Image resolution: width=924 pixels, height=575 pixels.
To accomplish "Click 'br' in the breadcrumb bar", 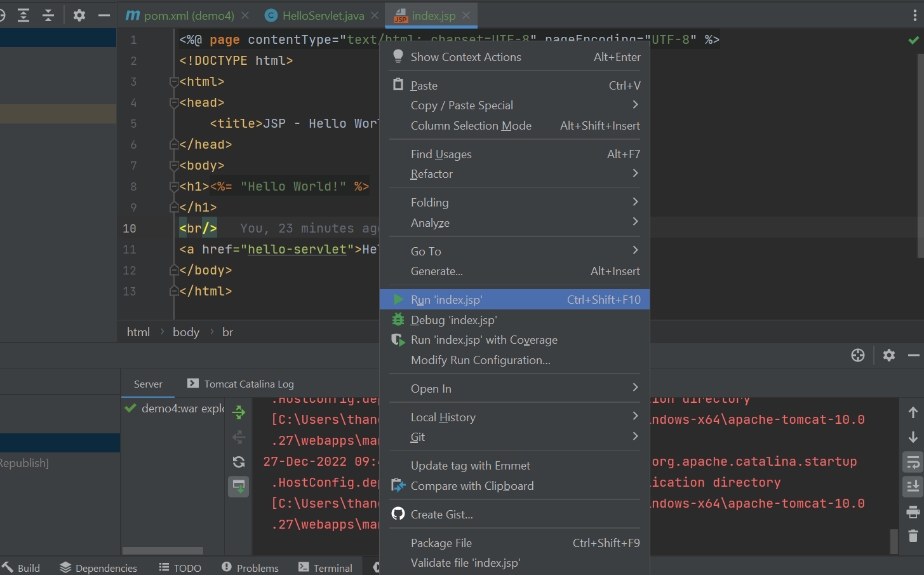I will 227,332.
